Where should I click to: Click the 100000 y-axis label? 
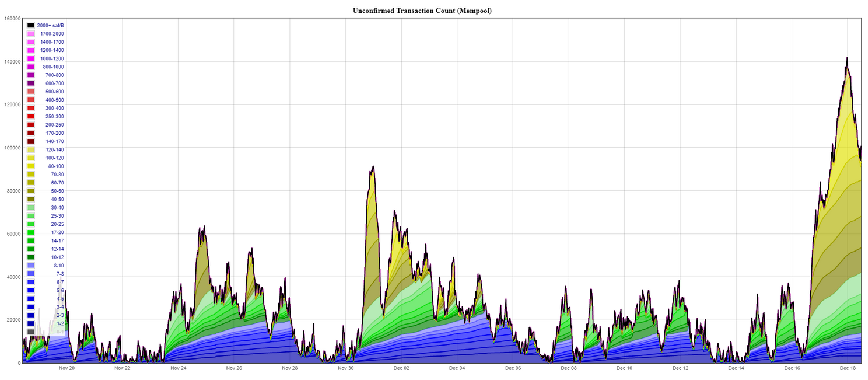click(x=12, y=148)
